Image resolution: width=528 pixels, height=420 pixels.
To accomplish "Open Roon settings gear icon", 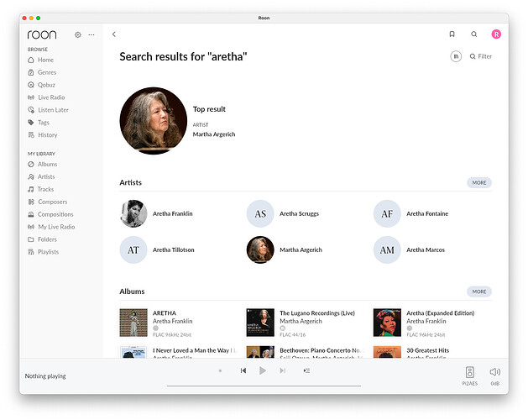I will 78,34.
